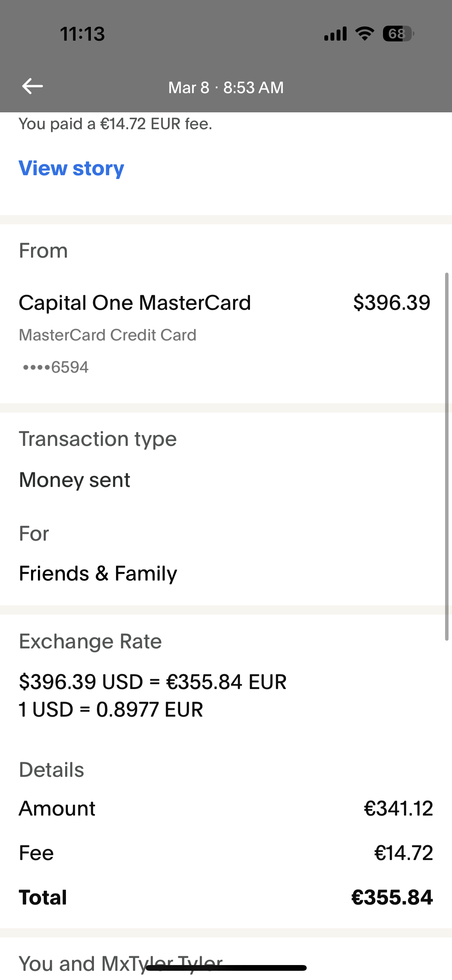452x980 pixels.
Task: Tap the $396.39 charged amount
Action: click(x=391, y=303)
